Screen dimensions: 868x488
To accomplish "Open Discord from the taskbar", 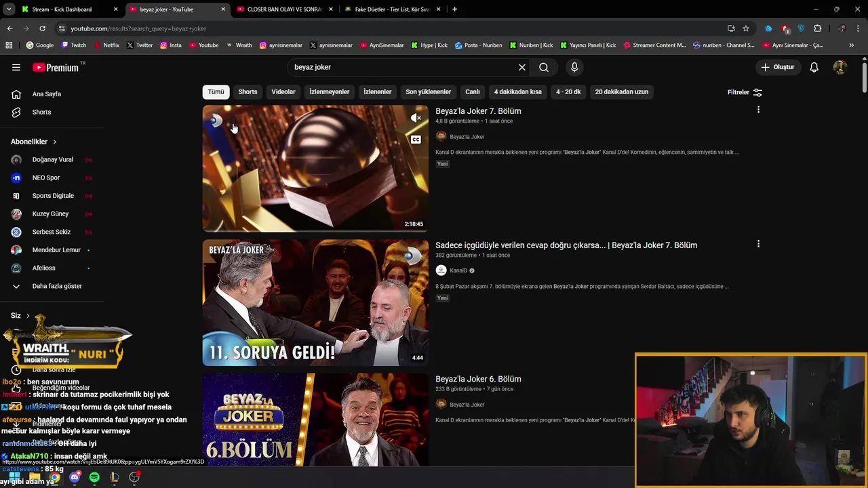I will 75,477.
